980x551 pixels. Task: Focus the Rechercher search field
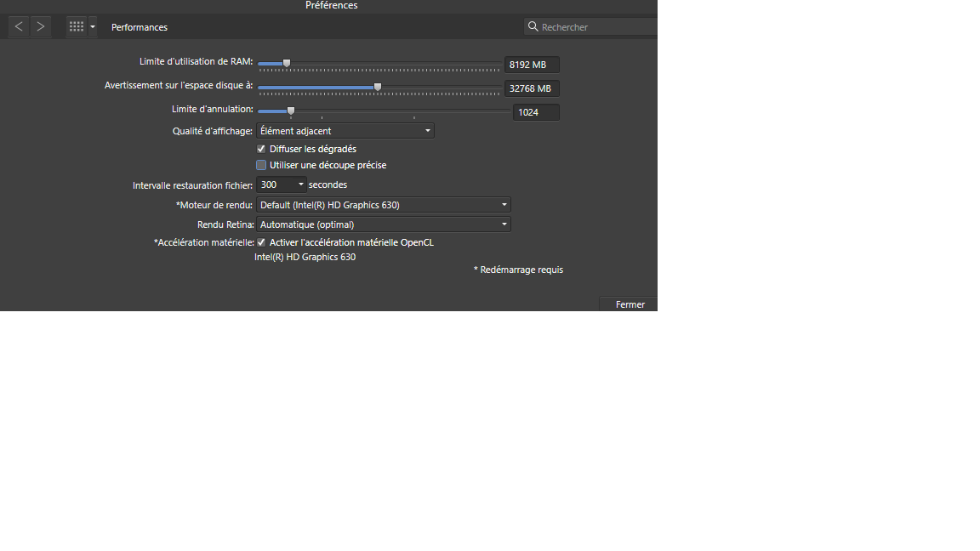point(590,27)
